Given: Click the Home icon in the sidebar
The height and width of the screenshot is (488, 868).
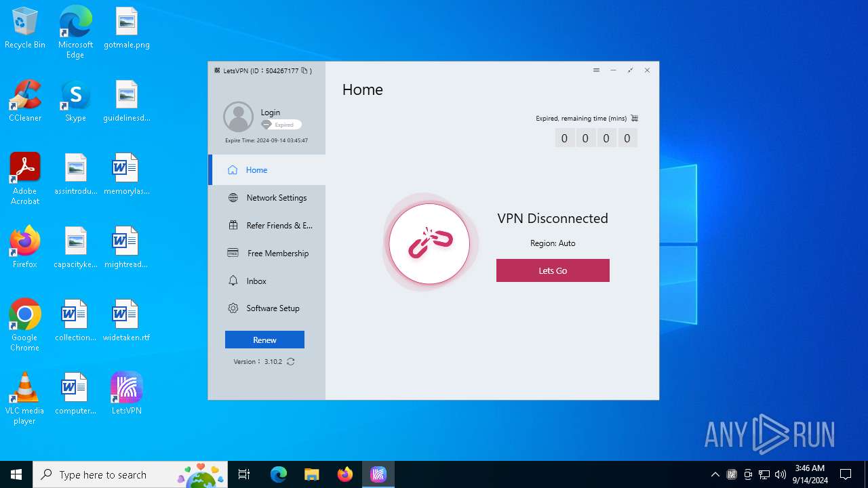Looking at the screenshot, I should pos(233,170).
